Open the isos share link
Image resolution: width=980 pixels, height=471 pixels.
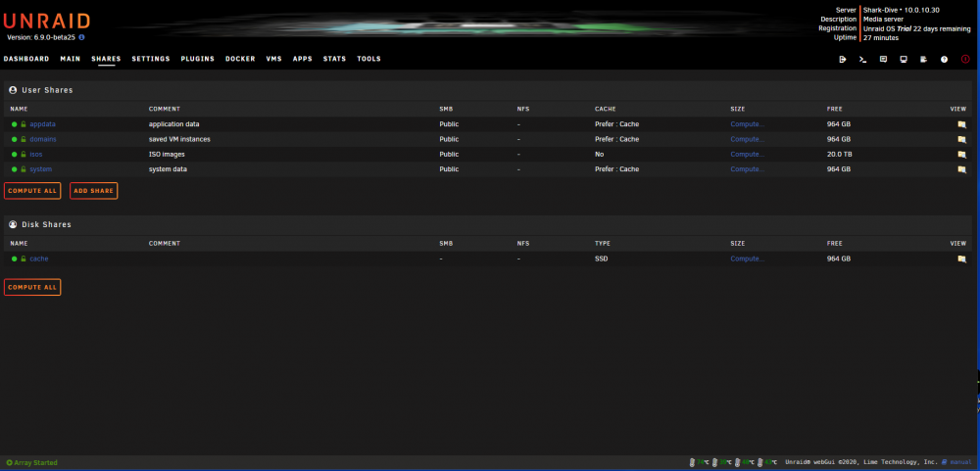(x=36, y=155)
